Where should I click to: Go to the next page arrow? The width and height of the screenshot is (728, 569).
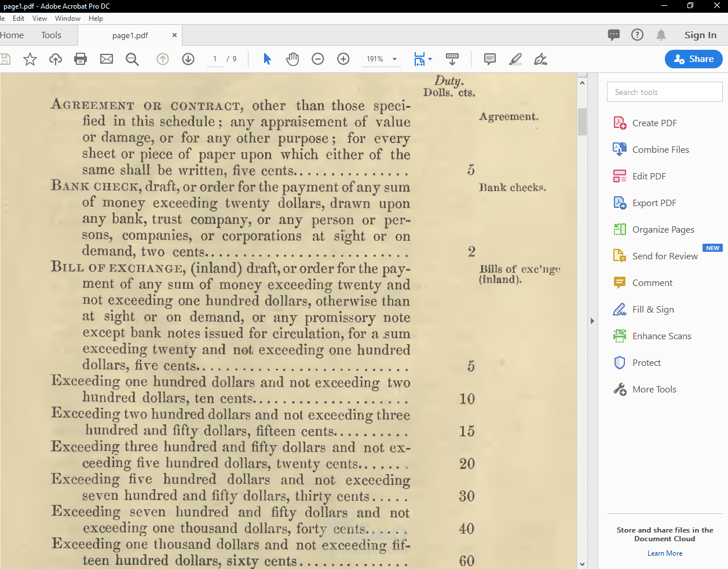[x=188, y=59]
